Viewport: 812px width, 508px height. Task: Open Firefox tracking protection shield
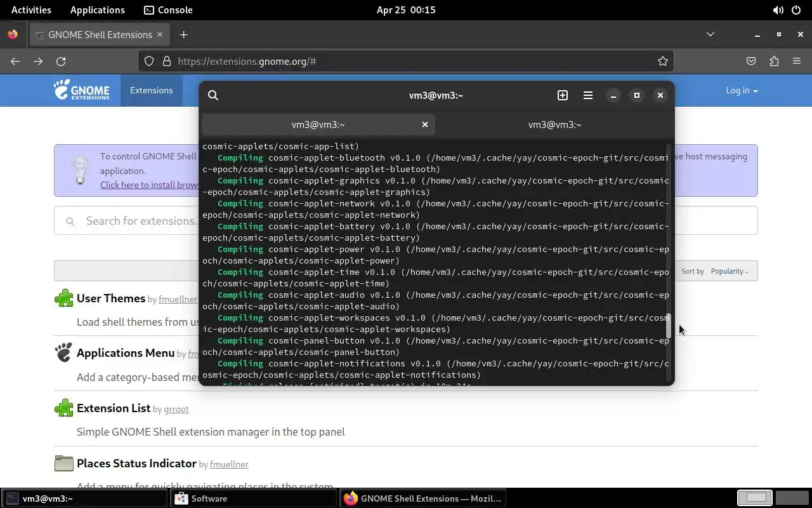[149, 61]
